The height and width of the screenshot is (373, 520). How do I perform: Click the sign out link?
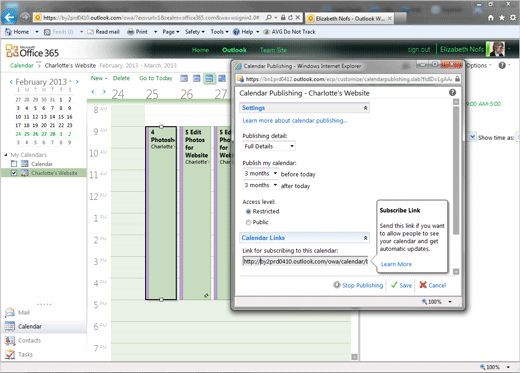[x=419, y=50]
